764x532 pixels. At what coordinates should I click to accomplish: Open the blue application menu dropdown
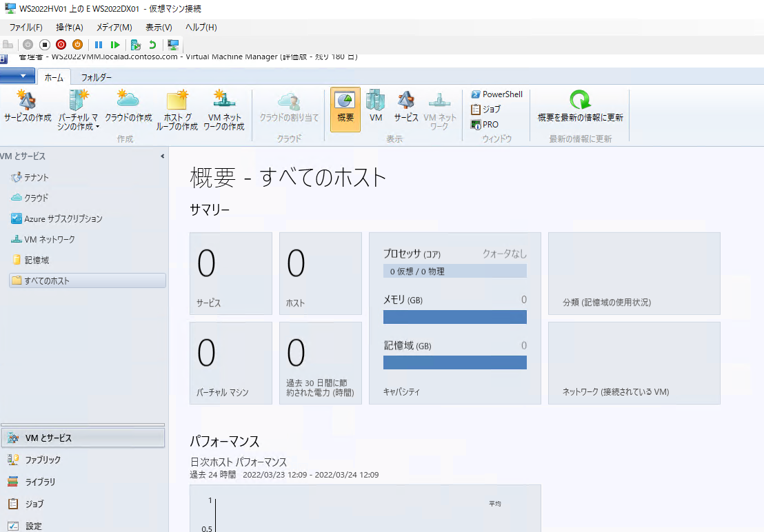(17, 76)
